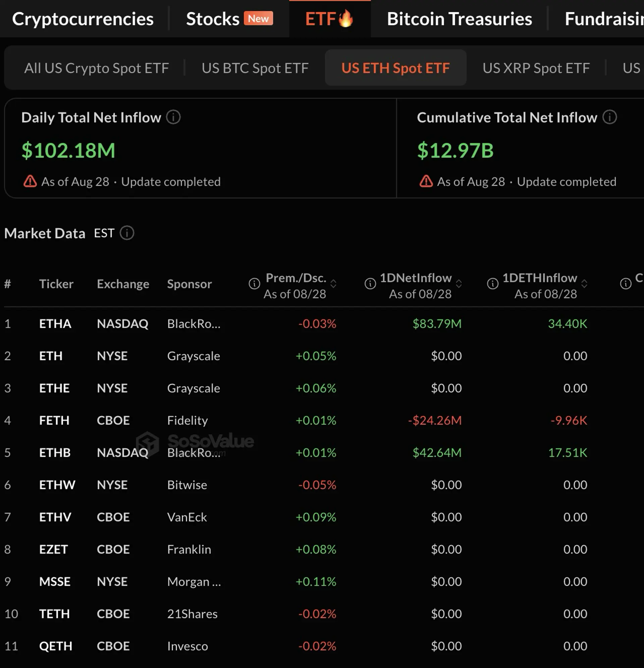Open US XRP Spot ETF view
644x668 pixels.
coord(536,68)
